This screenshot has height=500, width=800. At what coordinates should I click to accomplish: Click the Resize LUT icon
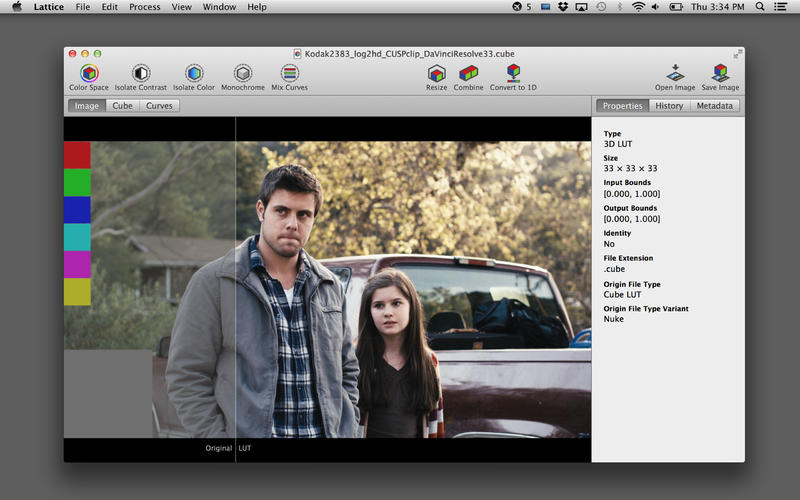436,73
